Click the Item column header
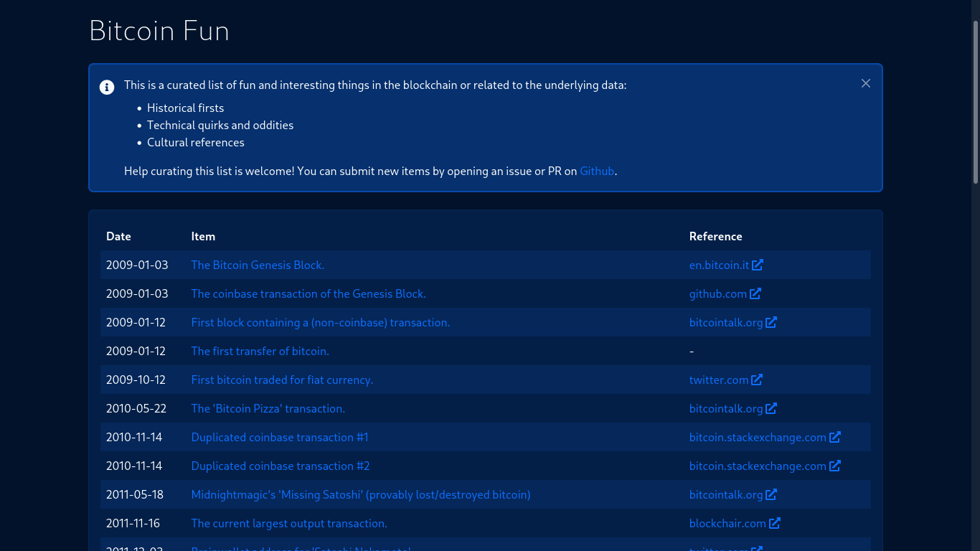 [203, 236]
